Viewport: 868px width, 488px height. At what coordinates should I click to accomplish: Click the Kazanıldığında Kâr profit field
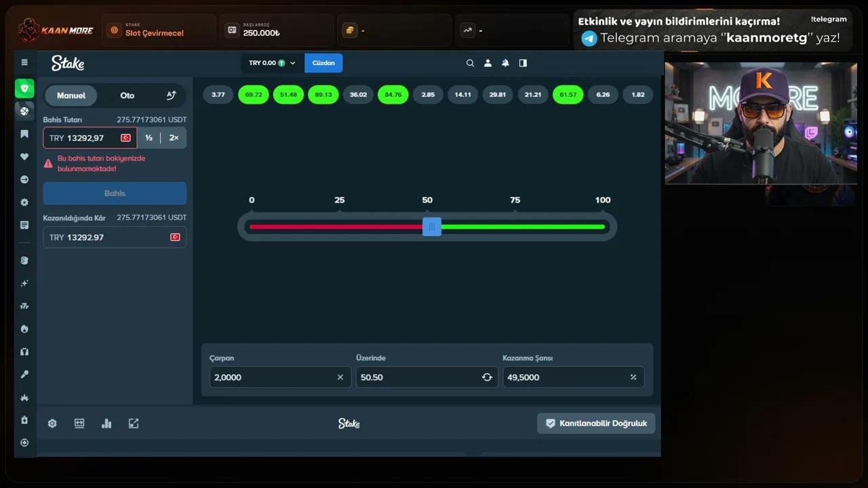coord(115,237)
